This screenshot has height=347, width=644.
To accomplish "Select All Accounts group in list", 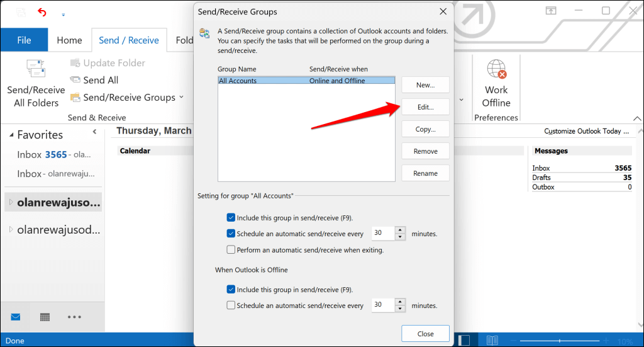I will [238, 81].
